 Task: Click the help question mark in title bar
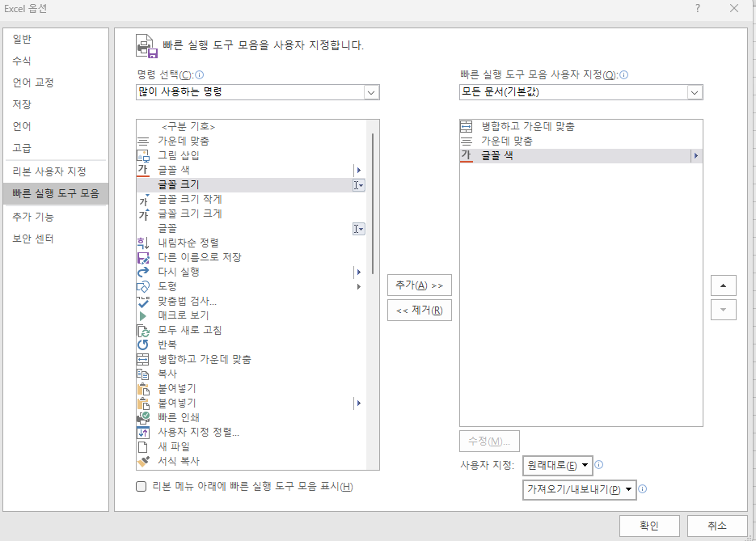tap(698, 8)
